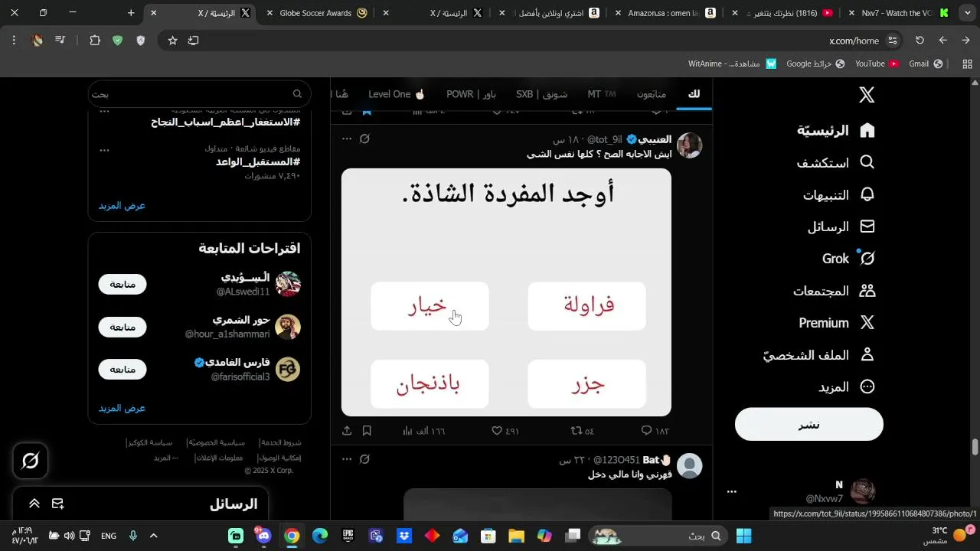980x551 pixels.
Task: Switch to the Level One tab
Action: [397, 94]
